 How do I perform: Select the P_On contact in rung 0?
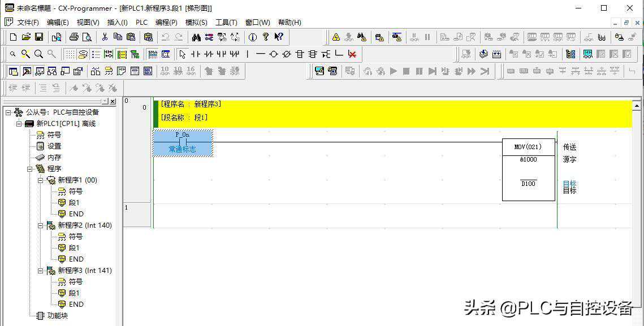pos(183,142)
